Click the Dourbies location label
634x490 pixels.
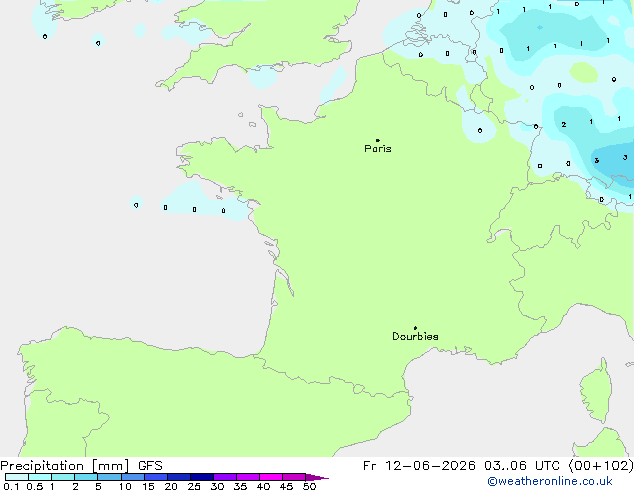[415, 336]
